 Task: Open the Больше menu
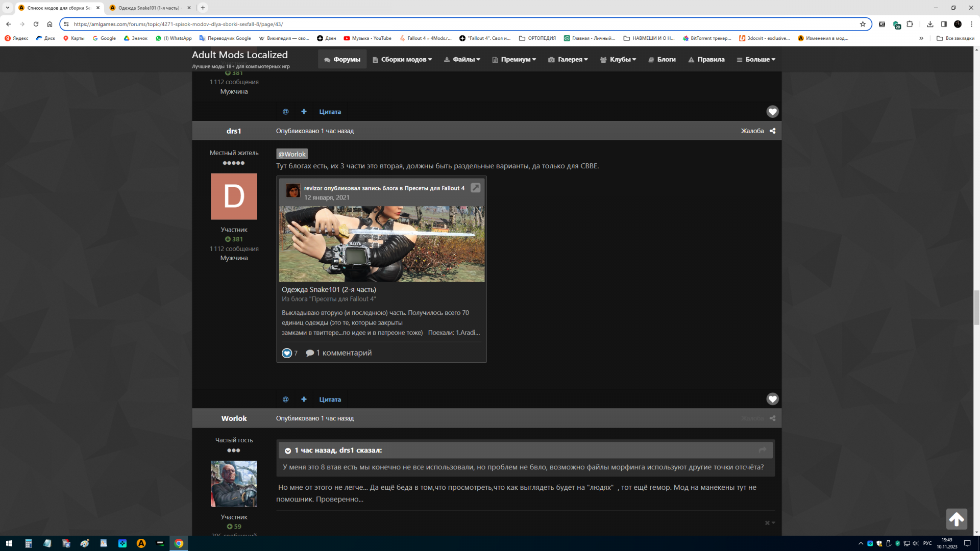[x=756, y=60]
